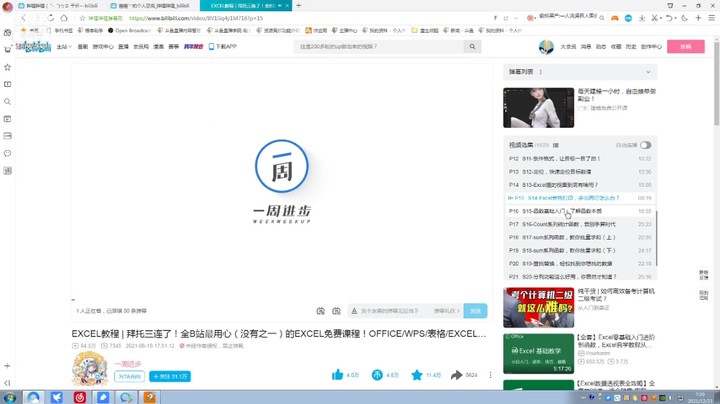720x404 pixels.
Task: Click the bilibili search input field
Action: click(379, 46)
